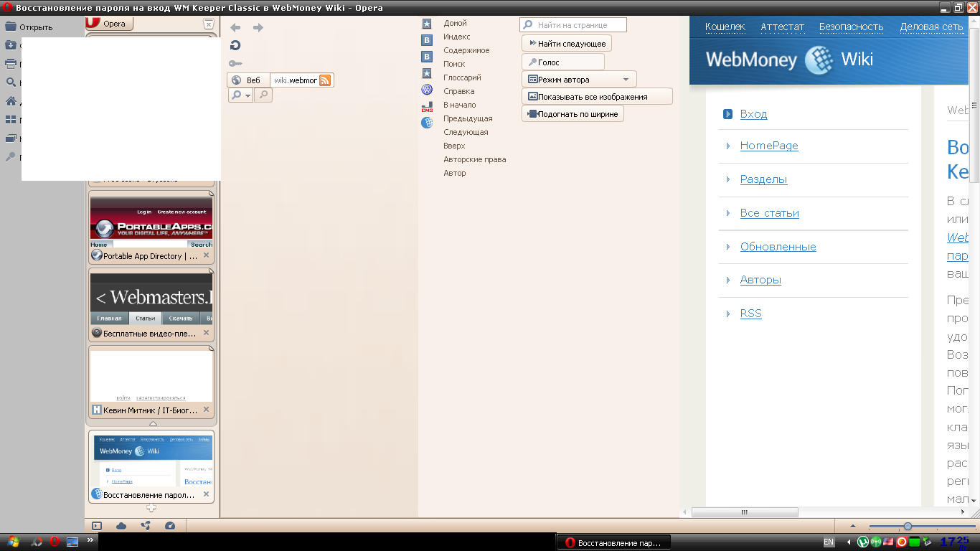Image resolution: width=980 pixels, height=551 pixels.
Task: Switch to the Portable App Directory tab
Action: pyautogui.click(x=151, y=255)
